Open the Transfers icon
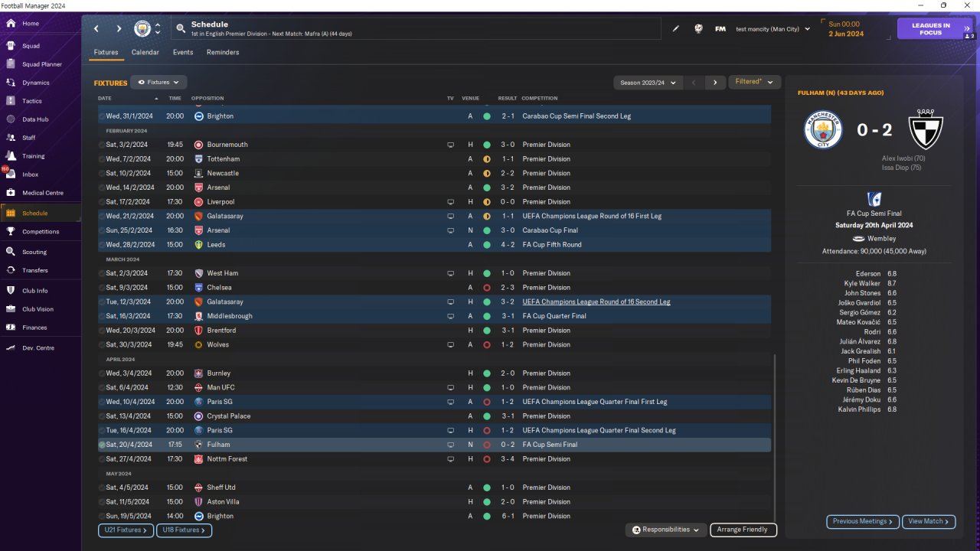980x551 pixels. pos(11,270)
